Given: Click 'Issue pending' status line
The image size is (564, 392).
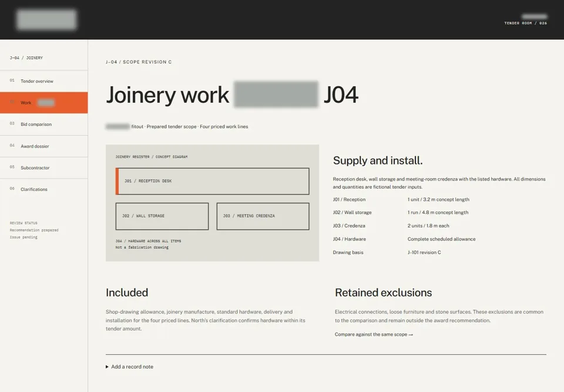Looking at the screenshot, I should pos(23,237).
